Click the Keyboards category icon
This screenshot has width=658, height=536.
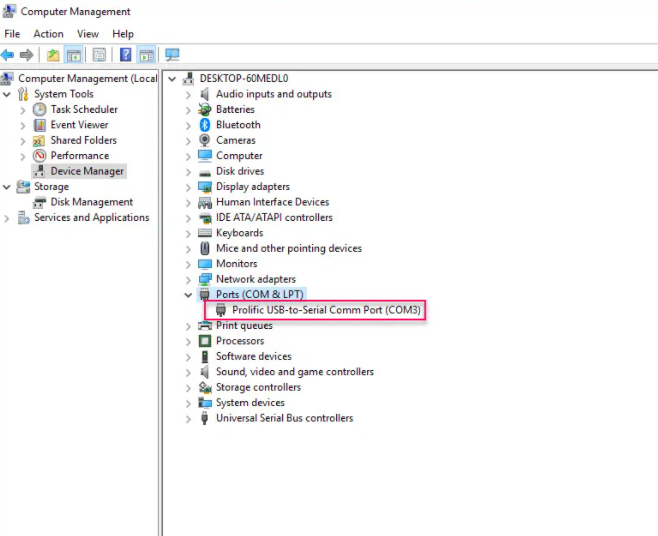click(x=205, y=233)
